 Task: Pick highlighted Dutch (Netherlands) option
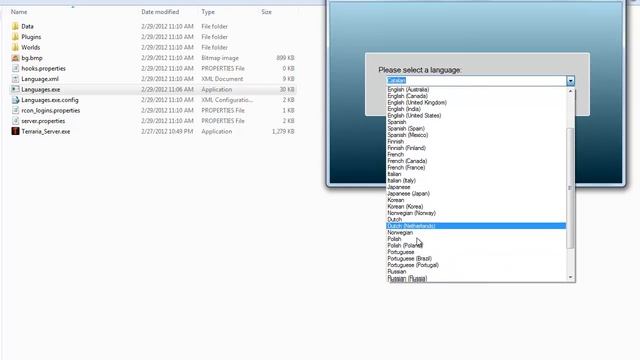click(476, 226)
